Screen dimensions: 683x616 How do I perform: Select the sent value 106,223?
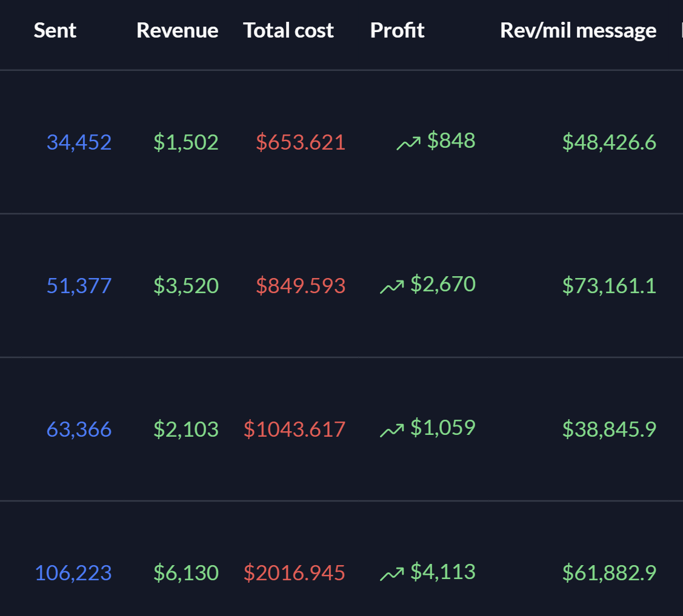[73, 573]
